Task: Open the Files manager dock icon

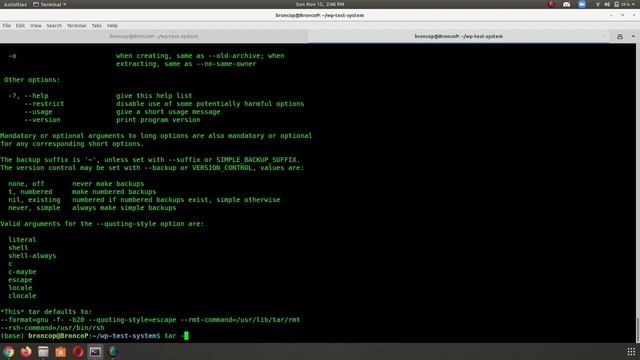Action: (x=43, y=351)
